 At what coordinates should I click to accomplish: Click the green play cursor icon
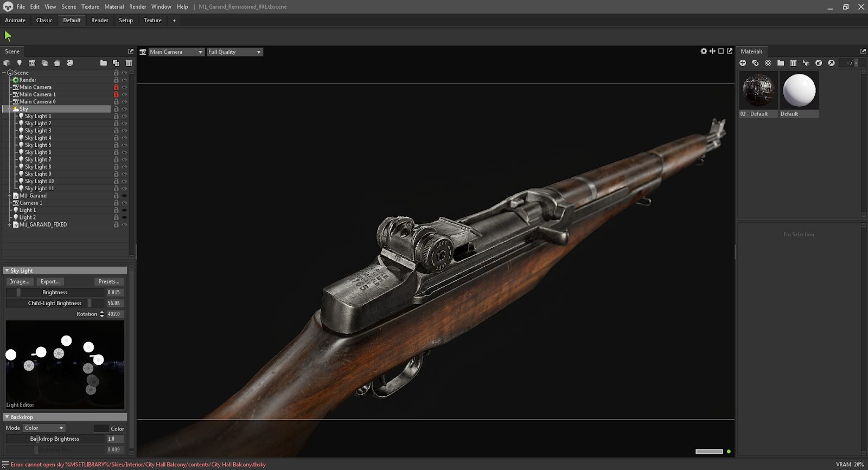[8, 36]
